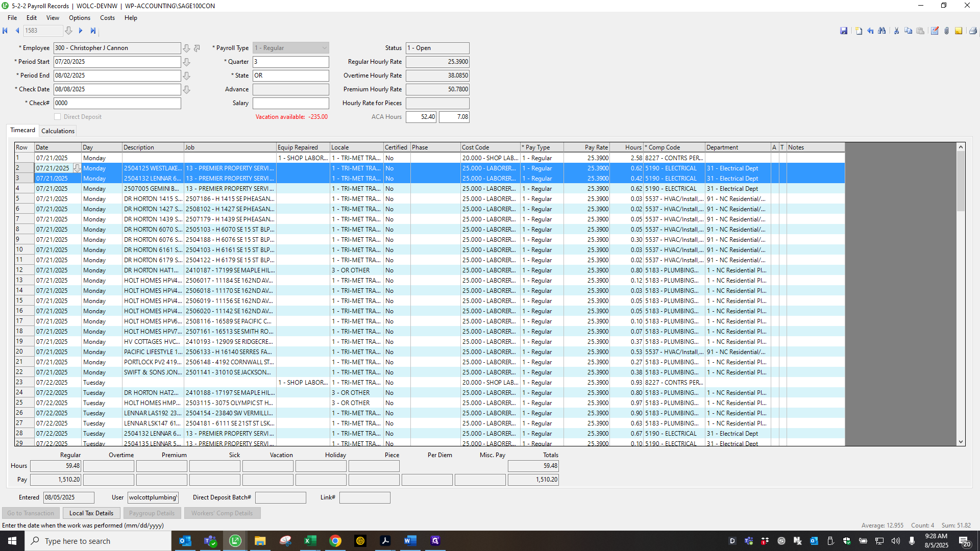Click the Paygroup Details button
Viewport: 980px width, 551px height.
click(152, 513)
